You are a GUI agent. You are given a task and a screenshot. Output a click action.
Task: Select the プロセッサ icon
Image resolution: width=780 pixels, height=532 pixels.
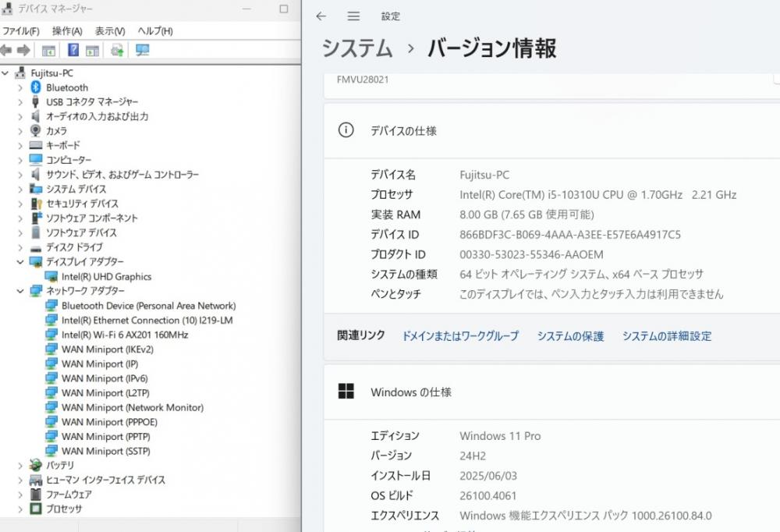(35, 509)
